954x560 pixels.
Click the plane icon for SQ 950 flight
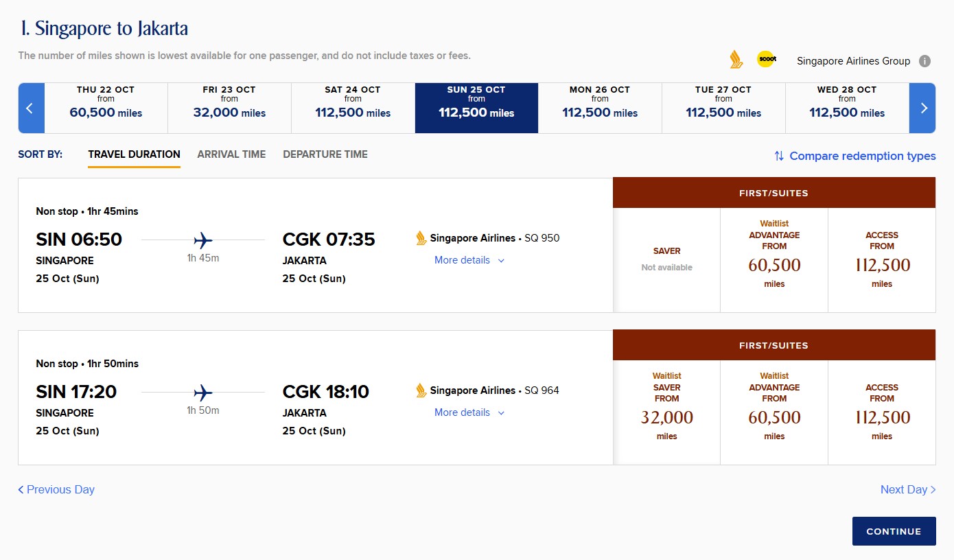point(203,240)
